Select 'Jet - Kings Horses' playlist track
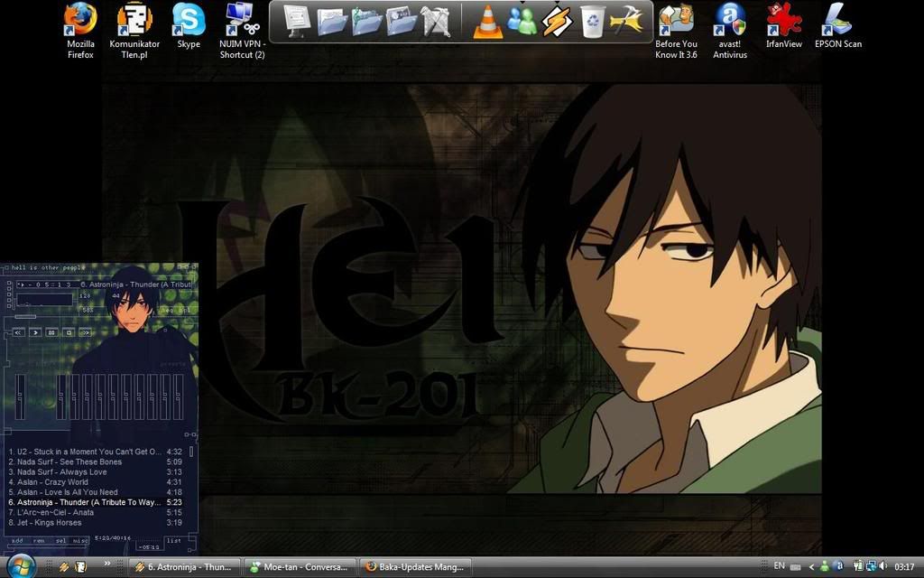The height and width of the screenshot is (578, 924). pos(95,523)
